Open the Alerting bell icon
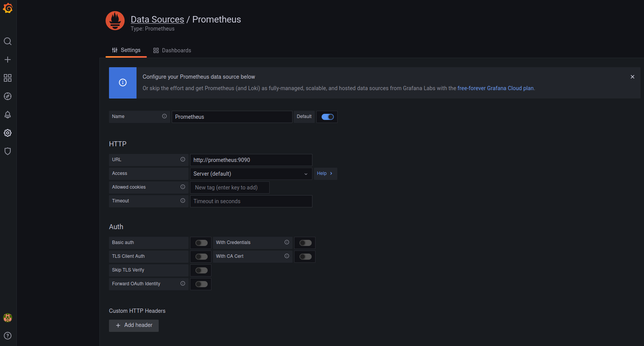This screenshot has width=644, height=346. (x=8, y=115)
